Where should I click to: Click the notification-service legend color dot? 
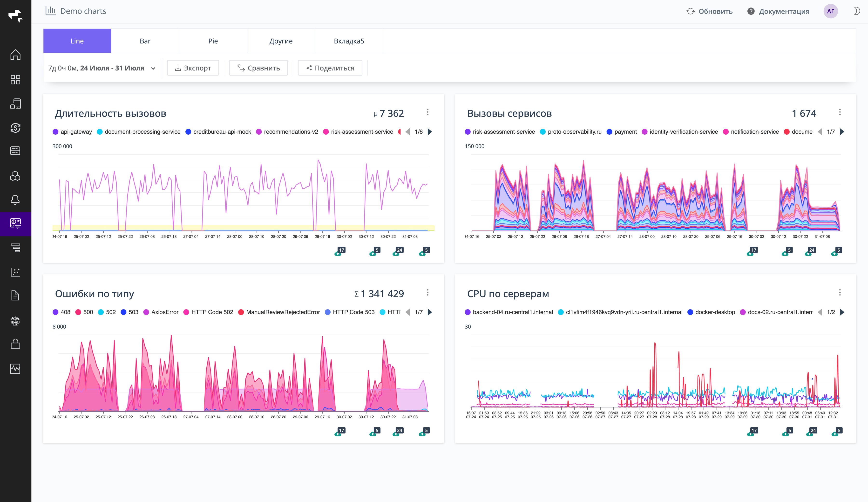tap(726, 132)
